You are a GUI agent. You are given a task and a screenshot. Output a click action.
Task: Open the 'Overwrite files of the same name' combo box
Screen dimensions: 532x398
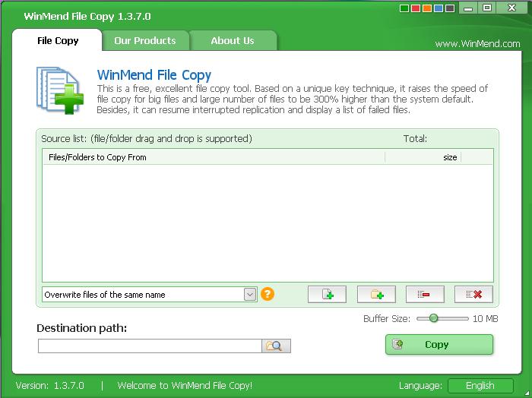click(x=143, y=294)
